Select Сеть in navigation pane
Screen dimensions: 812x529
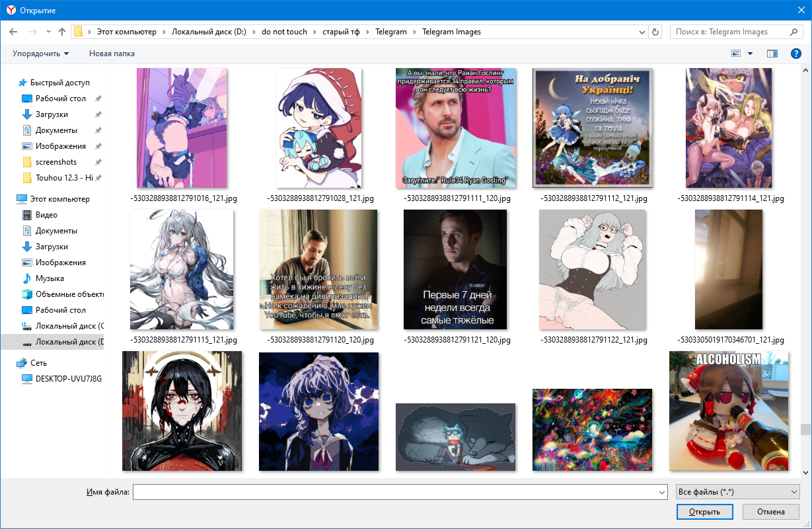click(x=38, y=363)
